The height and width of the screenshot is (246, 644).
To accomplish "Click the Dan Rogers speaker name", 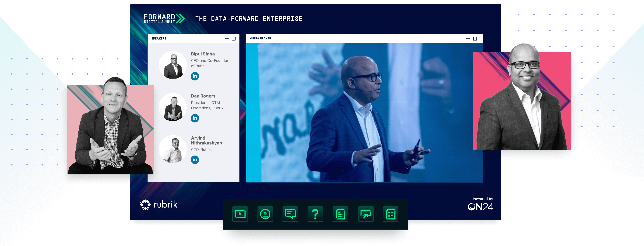I will [x=203, y=96].
